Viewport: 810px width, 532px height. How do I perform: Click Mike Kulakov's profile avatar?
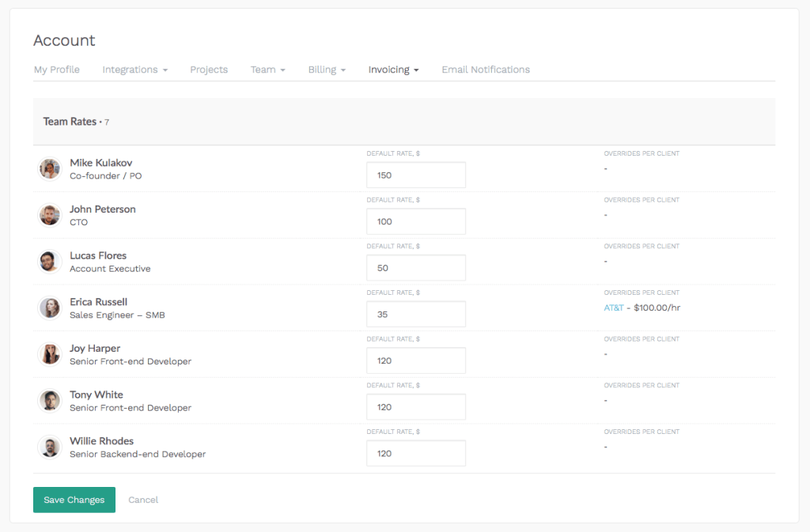(49, 168)
